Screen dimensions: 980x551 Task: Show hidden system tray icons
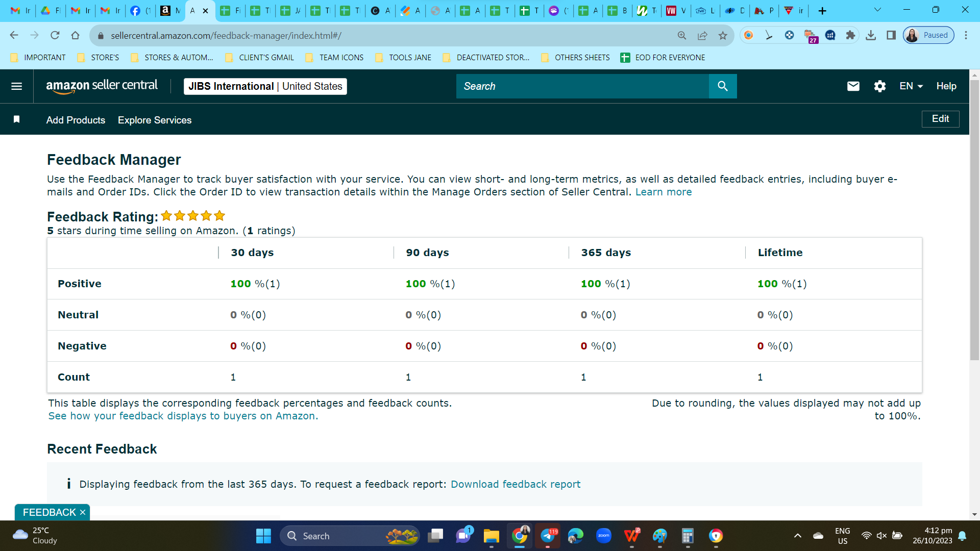pyautogui.click(x=798, y=536)
